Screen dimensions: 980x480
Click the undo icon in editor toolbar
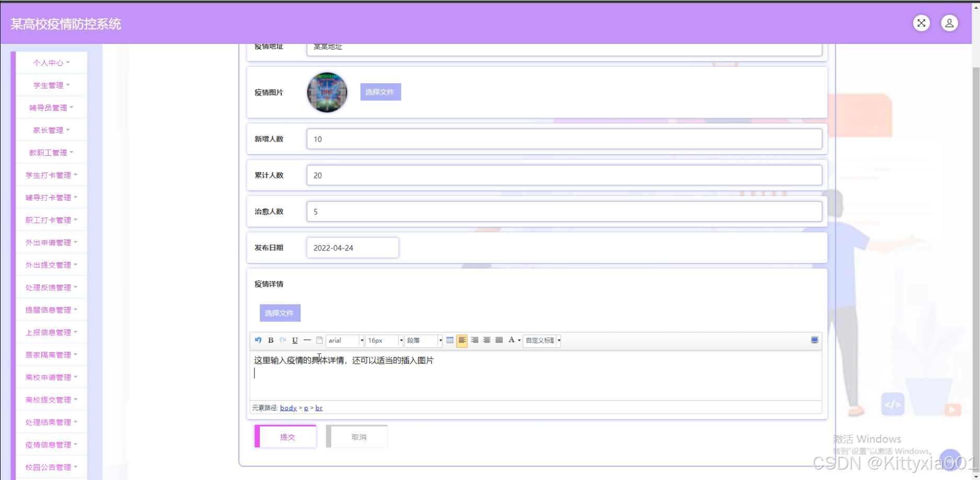[258, 340]
